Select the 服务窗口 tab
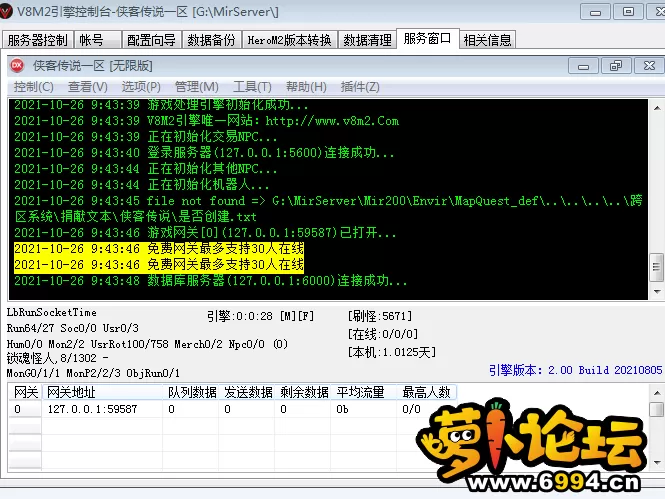Image resolution: width=665 pixels, height=499 pixels. [428, 39]
